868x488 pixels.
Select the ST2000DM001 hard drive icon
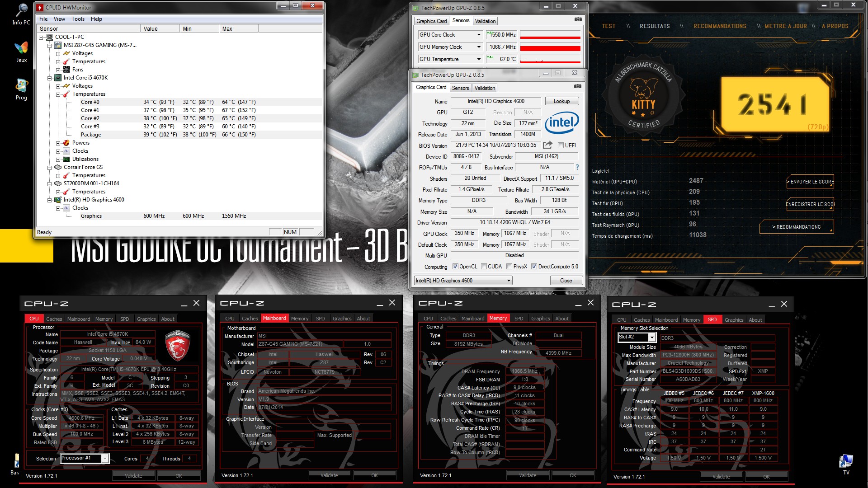58,183
